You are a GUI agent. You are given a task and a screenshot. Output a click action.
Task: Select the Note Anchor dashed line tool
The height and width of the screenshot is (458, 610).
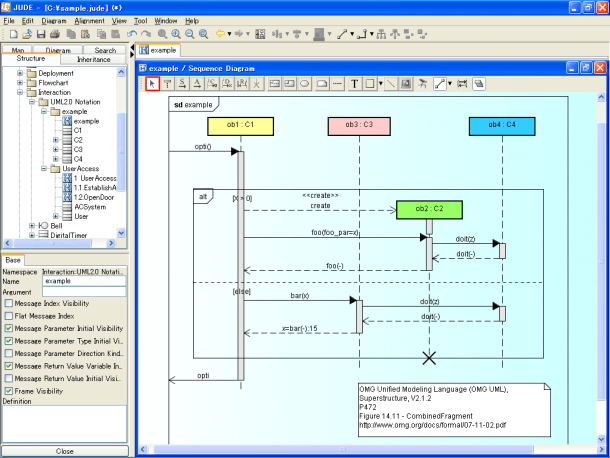point(337,84)
